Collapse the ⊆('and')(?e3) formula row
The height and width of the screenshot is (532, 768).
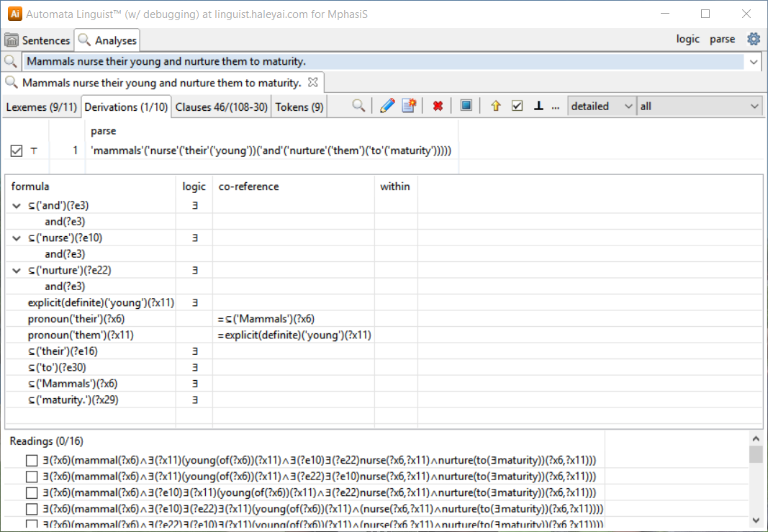(x=17, y=206)
